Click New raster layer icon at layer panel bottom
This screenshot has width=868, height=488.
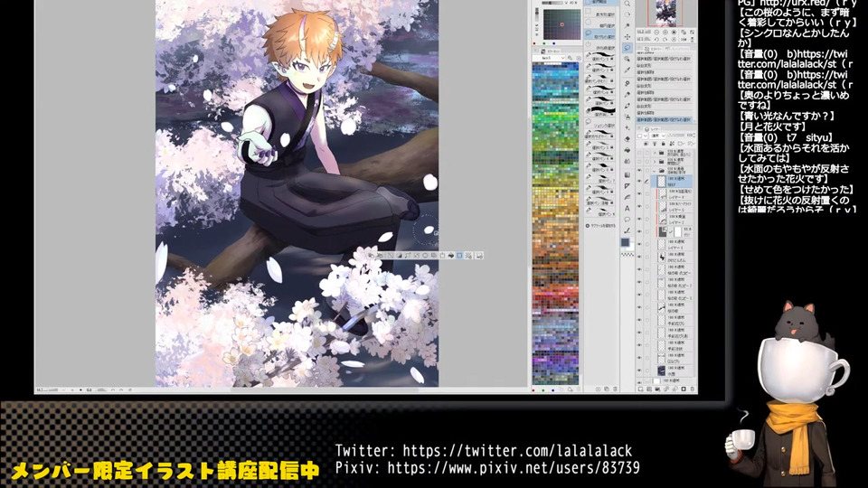(x=640, y=389)
